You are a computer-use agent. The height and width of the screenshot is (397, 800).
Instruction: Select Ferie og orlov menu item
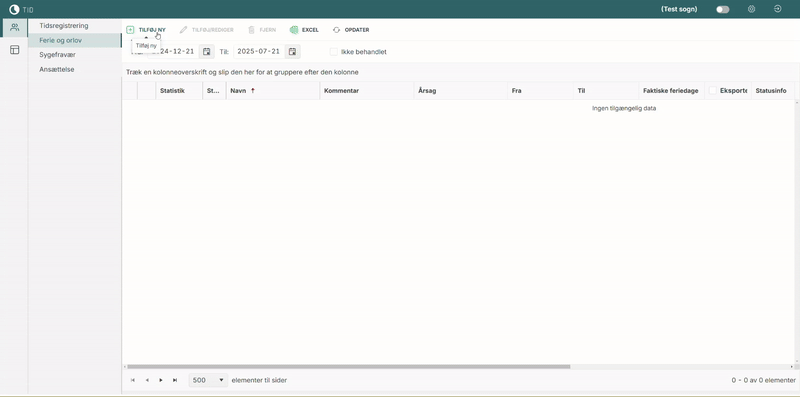[x=74, y=40]
